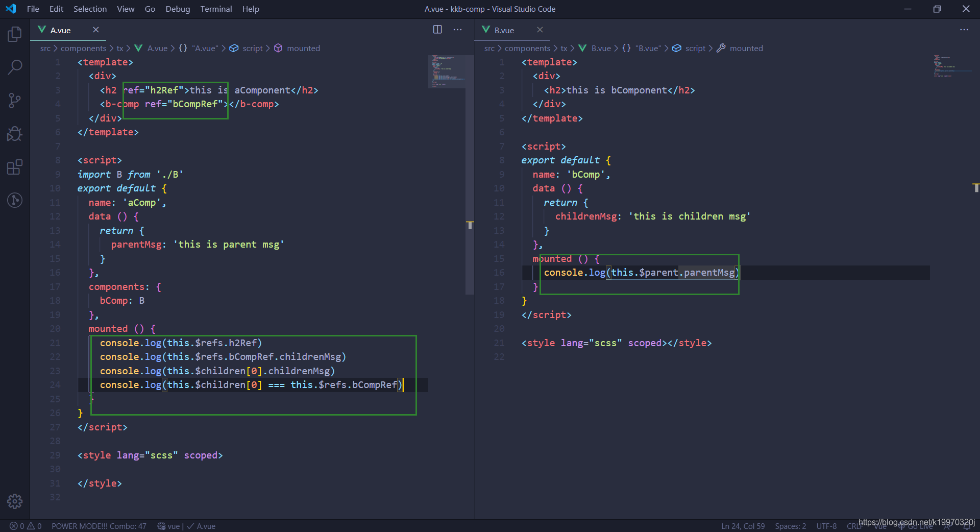This screenshot has width=980, height=532.
Task: Open the Source Control view
Action: pos(15,101)
